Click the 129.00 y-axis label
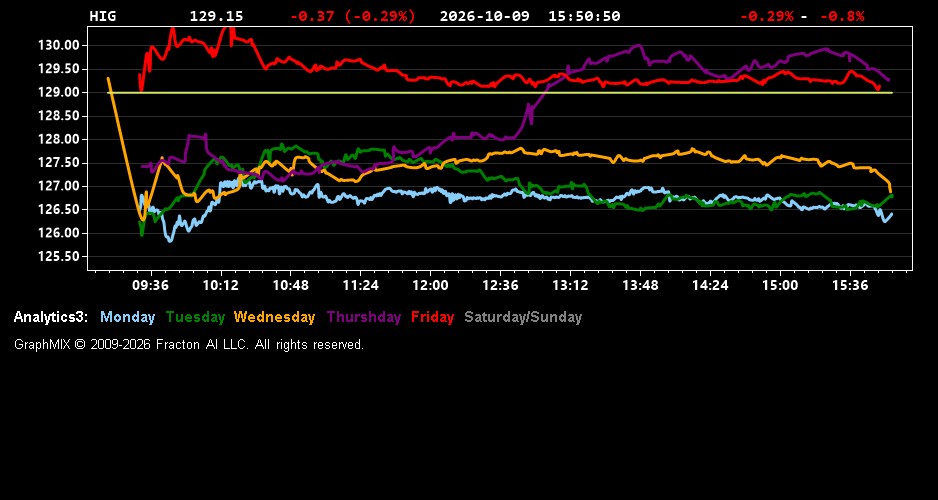The height and width of the screenshot is (500, 938). coord(59,92)
